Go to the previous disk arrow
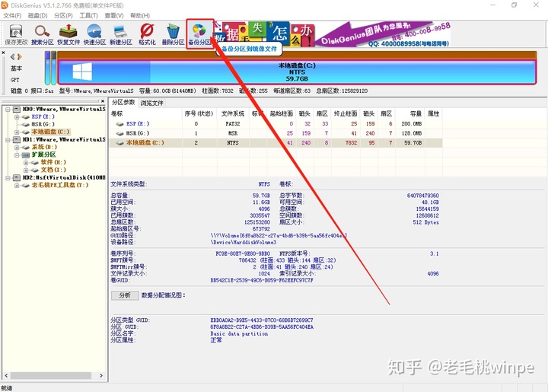 (x=13, y=56)
